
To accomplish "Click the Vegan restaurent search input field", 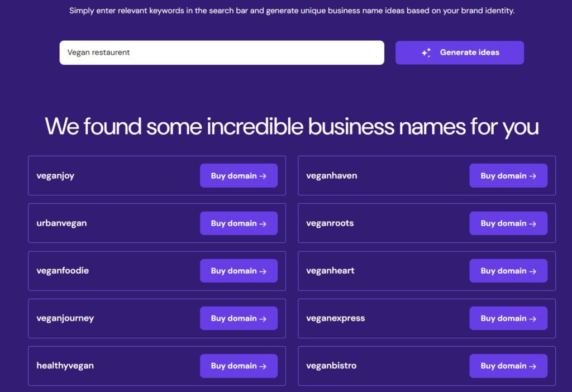I will tap(222, 52).
